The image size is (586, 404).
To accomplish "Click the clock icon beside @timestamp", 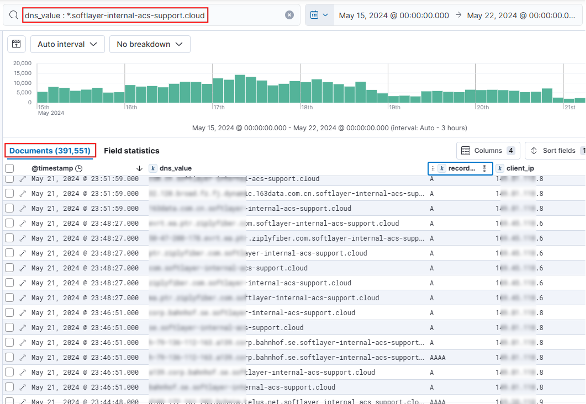I will (x=78, y=169).
